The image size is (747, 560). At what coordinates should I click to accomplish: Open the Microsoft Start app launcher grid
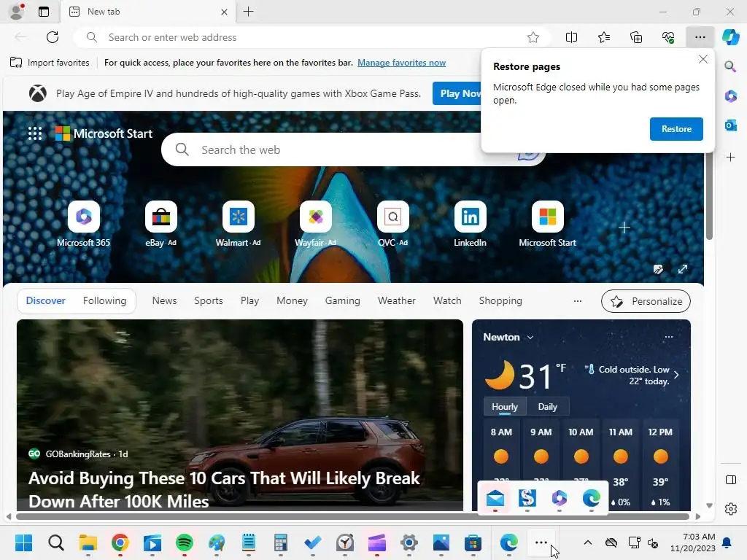coord(35,133)
